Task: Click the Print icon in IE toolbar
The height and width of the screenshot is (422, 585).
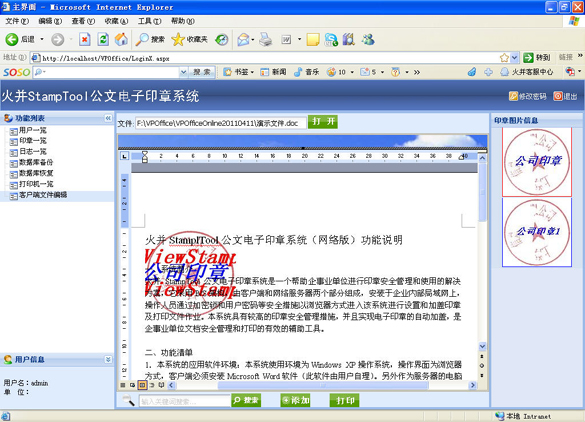Action: coord(266,39)
